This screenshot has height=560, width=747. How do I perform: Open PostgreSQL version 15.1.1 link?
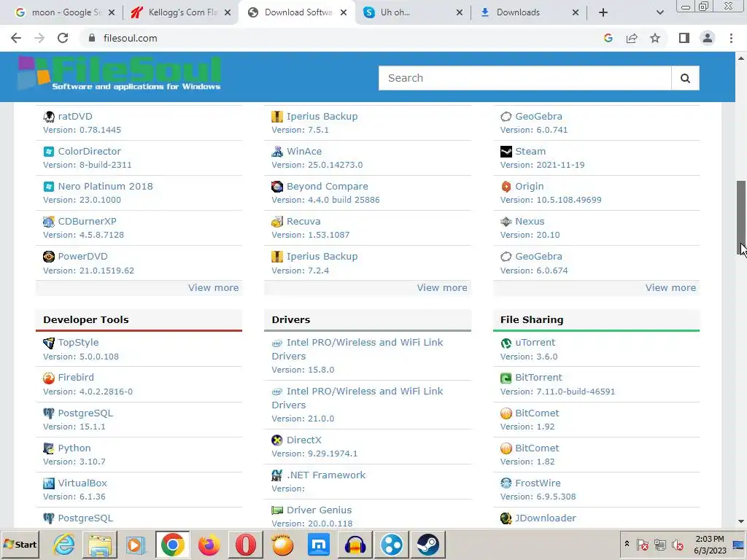[85, 413]
